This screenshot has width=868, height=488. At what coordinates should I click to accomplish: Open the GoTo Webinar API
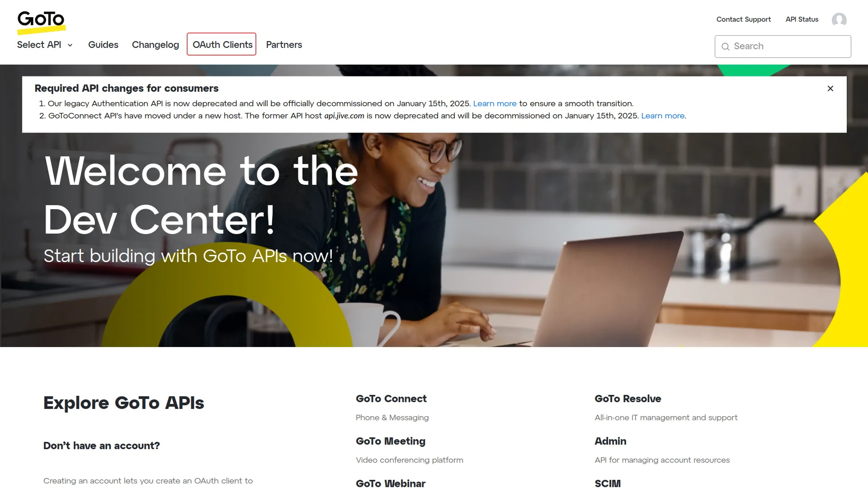[391, 483]
